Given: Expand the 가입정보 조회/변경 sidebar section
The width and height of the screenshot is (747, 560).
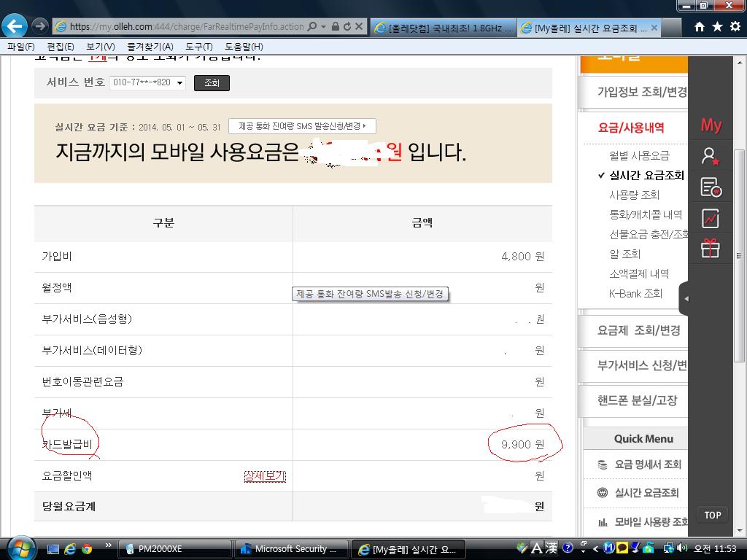Looking at the screenshot, I should (x=642, y=92).
